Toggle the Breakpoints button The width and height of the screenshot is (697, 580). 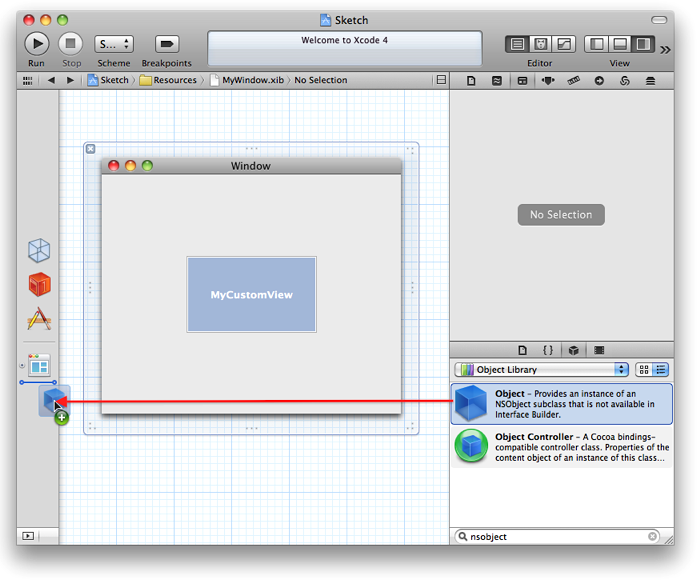coord(167,44)
